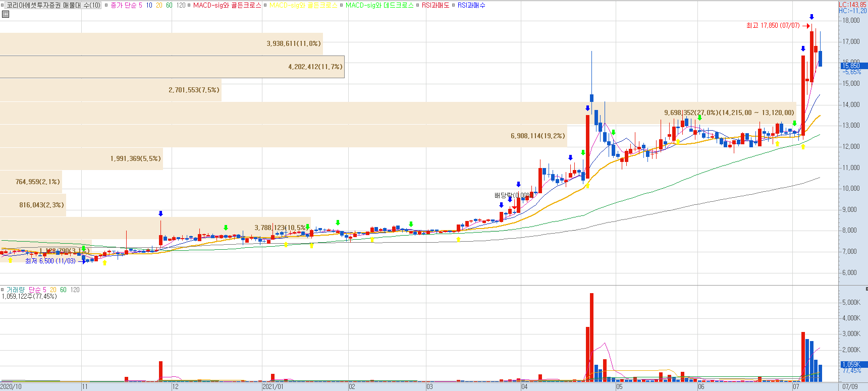
Task: Click the 18,000 price axis label
Action: (851, 21)
